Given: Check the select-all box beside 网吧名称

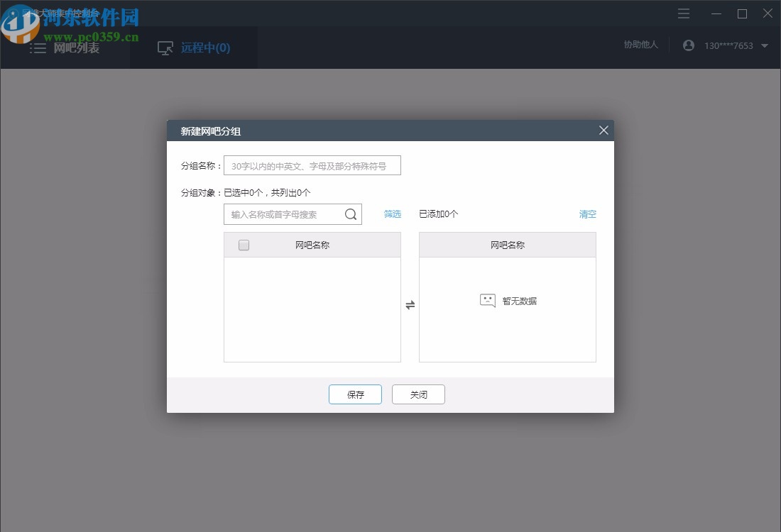Looking at the screenshot, I should [244, 245].
